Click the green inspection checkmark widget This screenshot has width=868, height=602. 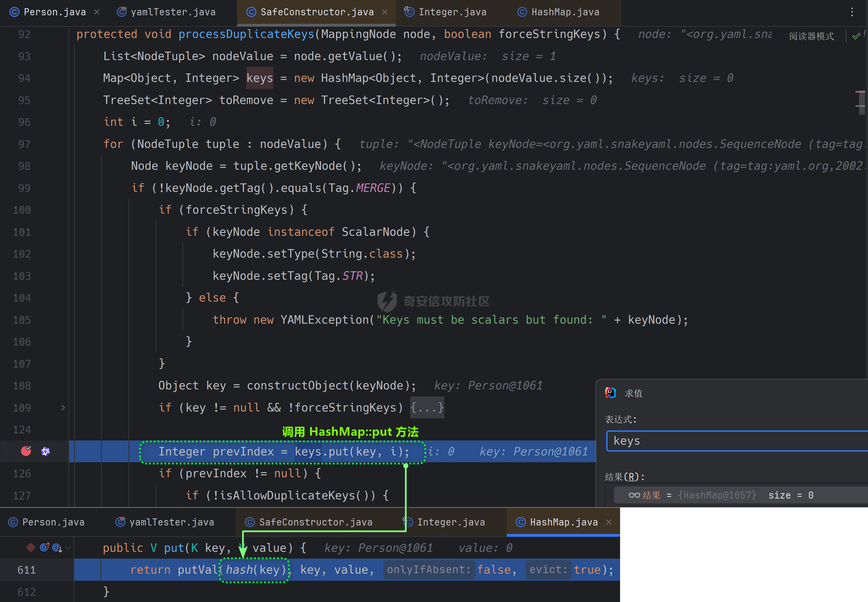(x=856, y=36)
